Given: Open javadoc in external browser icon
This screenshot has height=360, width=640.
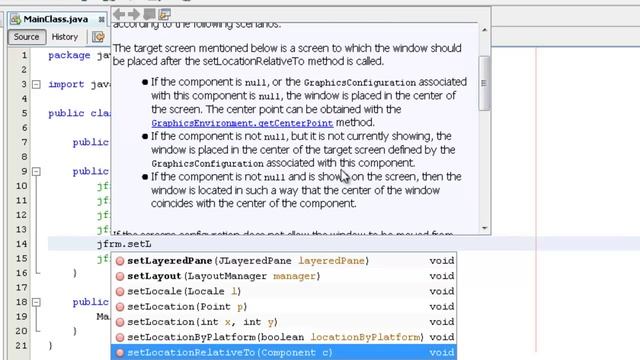Looking at the screenshot, I should point(149,14).
